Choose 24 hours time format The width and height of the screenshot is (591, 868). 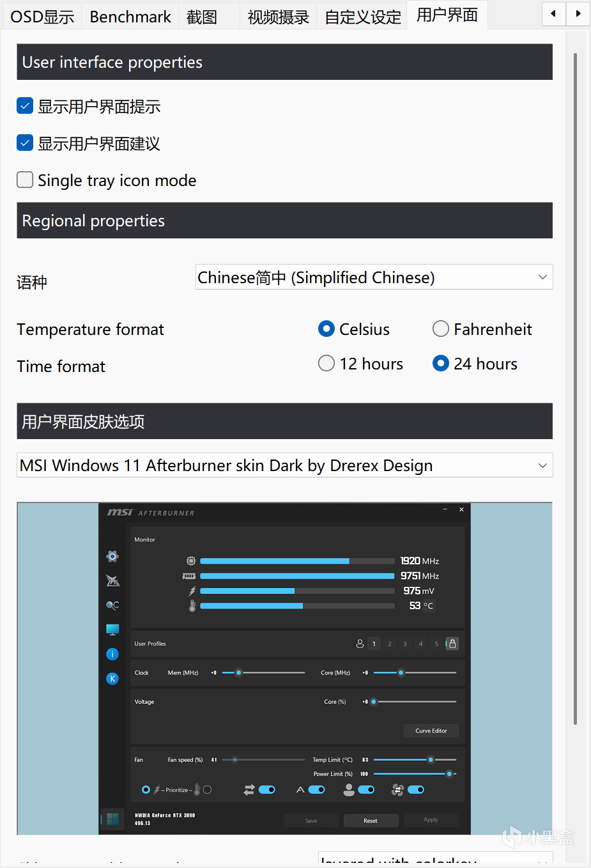coord(441,364)
